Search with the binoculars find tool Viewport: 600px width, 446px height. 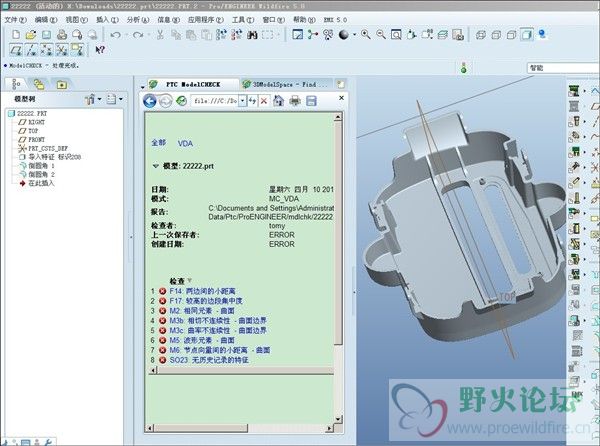[x=252, y=35]
